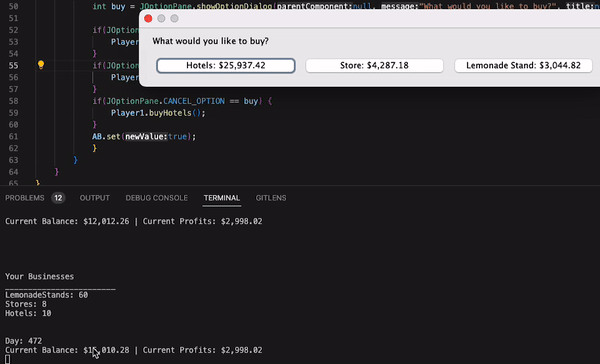Choose the Store: $4,287.18 button

[374, 65]
